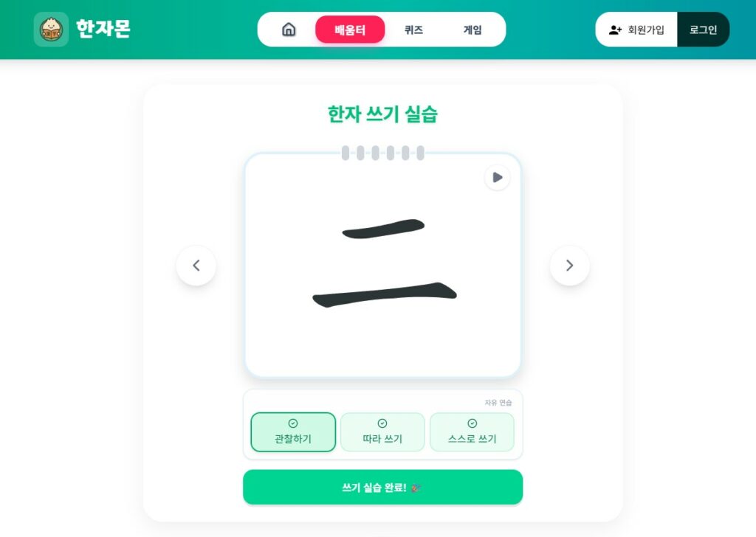Click the check icon above 따라 쓰기

(382, 423)
